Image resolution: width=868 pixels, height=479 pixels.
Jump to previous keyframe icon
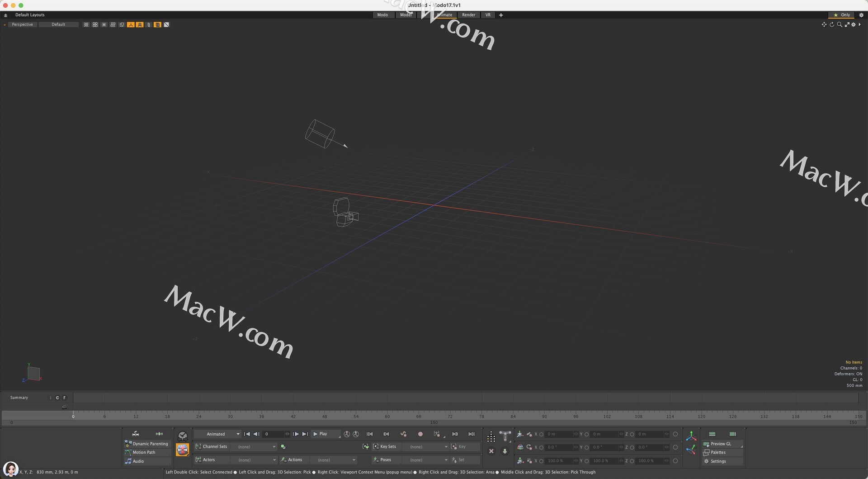click(x=387, y=434)
